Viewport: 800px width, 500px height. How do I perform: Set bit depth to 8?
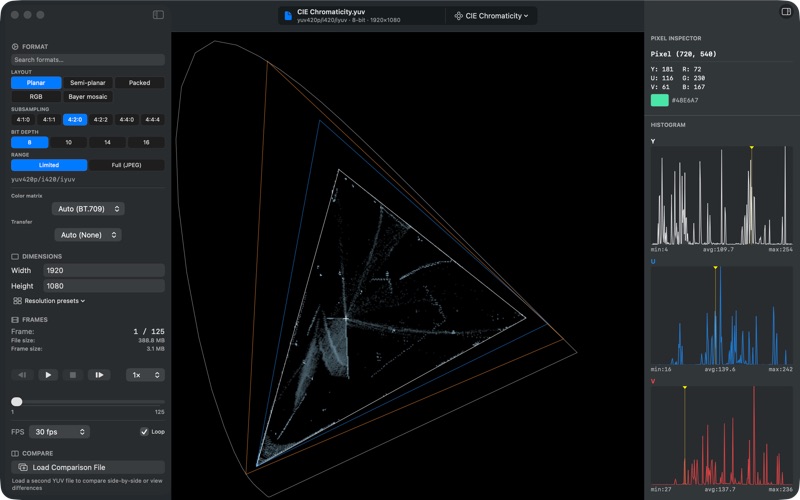tap(30, 142)
